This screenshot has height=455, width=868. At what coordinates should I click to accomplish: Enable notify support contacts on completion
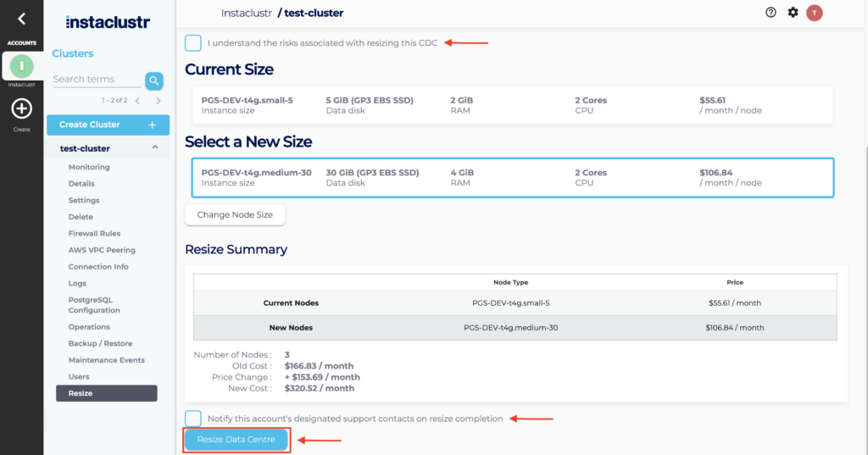(193, 419)
